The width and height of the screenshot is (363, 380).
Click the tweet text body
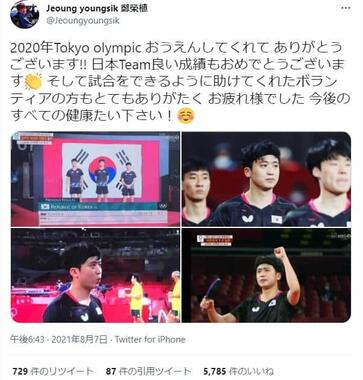[180, 81]
